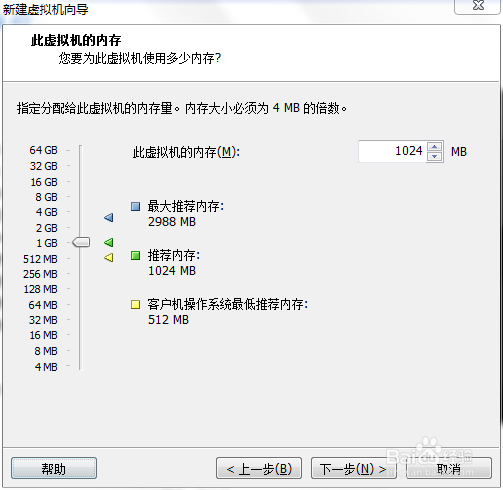
Task: Click the yellow square legend for minimum memory
Action: pos(135,304)
